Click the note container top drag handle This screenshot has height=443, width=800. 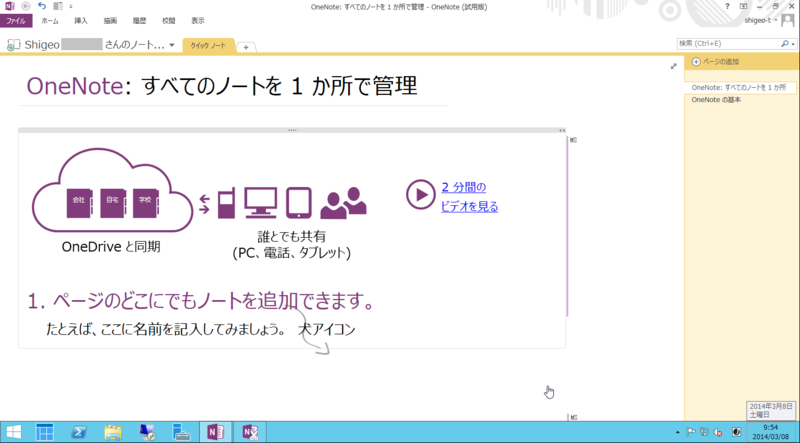[292, 130]
